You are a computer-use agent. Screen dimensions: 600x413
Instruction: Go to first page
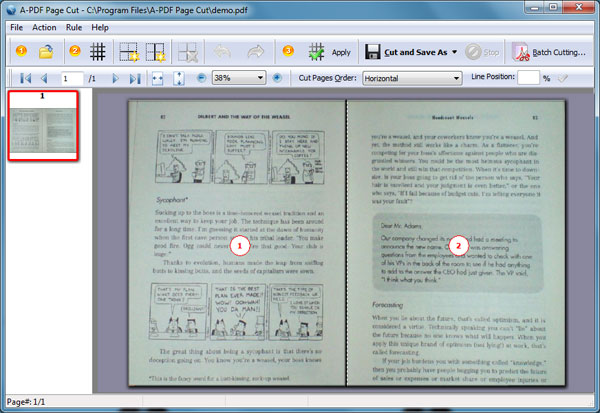click(26, 78)
